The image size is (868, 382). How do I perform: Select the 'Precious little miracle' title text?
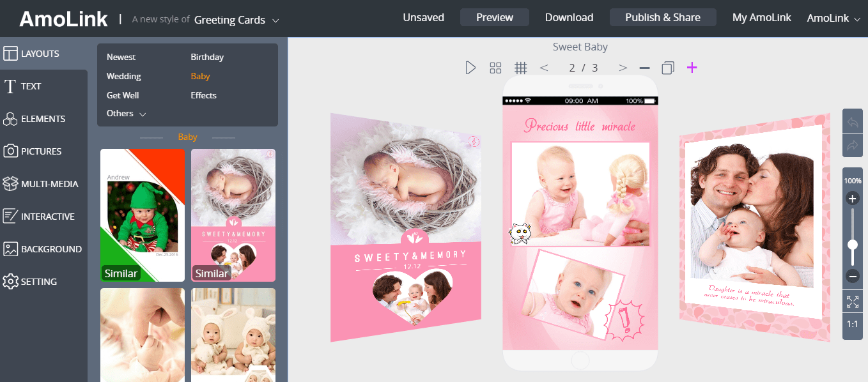[580, 126]
